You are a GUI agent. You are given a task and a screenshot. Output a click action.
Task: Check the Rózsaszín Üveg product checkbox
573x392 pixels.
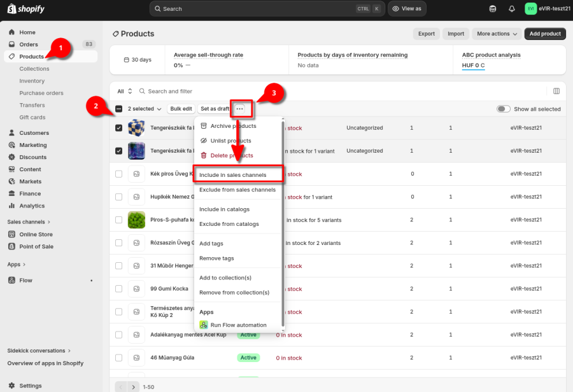[119, 243]
